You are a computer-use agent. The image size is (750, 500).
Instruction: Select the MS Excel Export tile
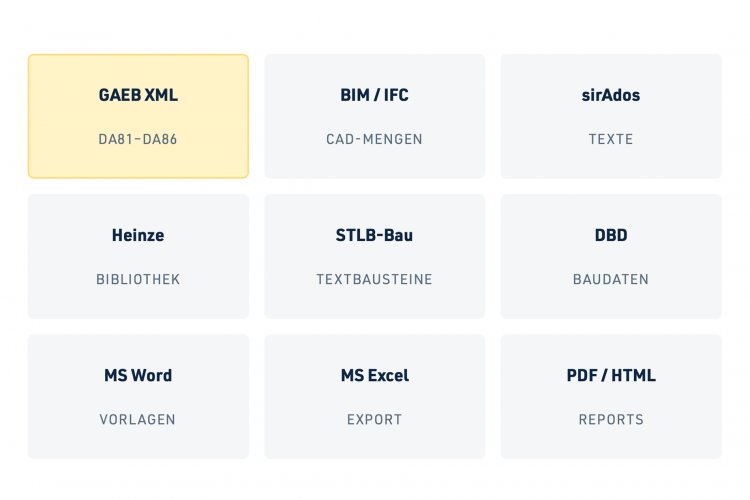click(x=375, y=397)
